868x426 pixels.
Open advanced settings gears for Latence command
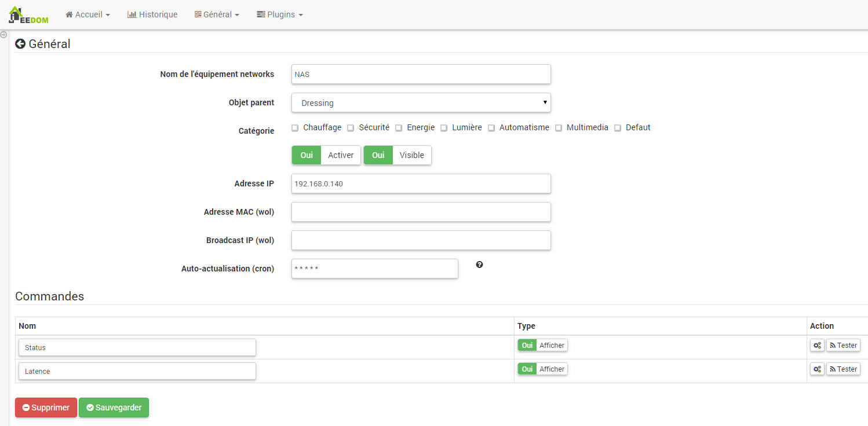click(x=817, y=369)
